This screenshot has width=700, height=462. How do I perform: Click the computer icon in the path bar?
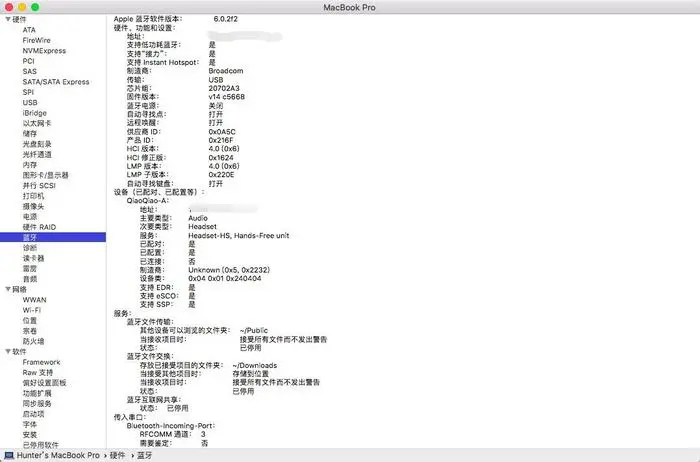tap(8, 455)
